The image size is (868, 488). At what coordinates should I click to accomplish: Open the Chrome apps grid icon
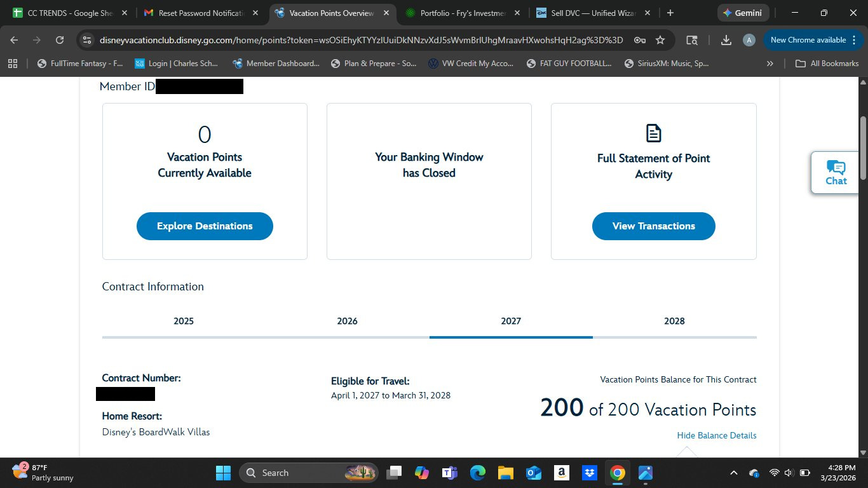13,64
